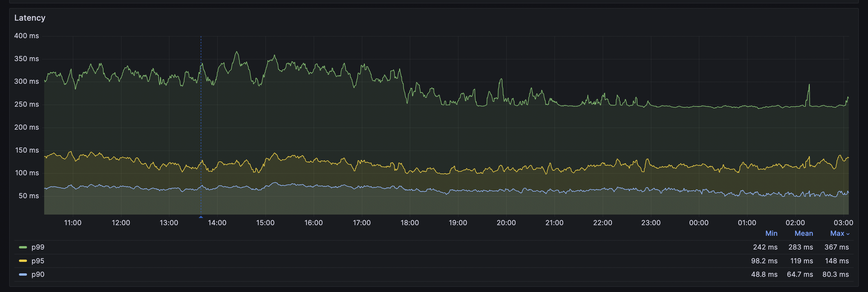
Task: Sort legend by the Mean column
Action: point(804,233)
